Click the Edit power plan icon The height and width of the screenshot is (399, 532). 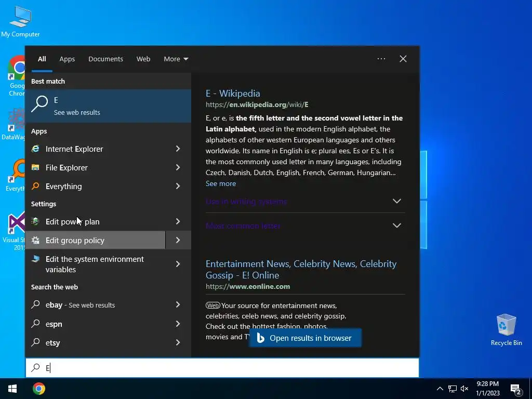click(x=35, y=221)
